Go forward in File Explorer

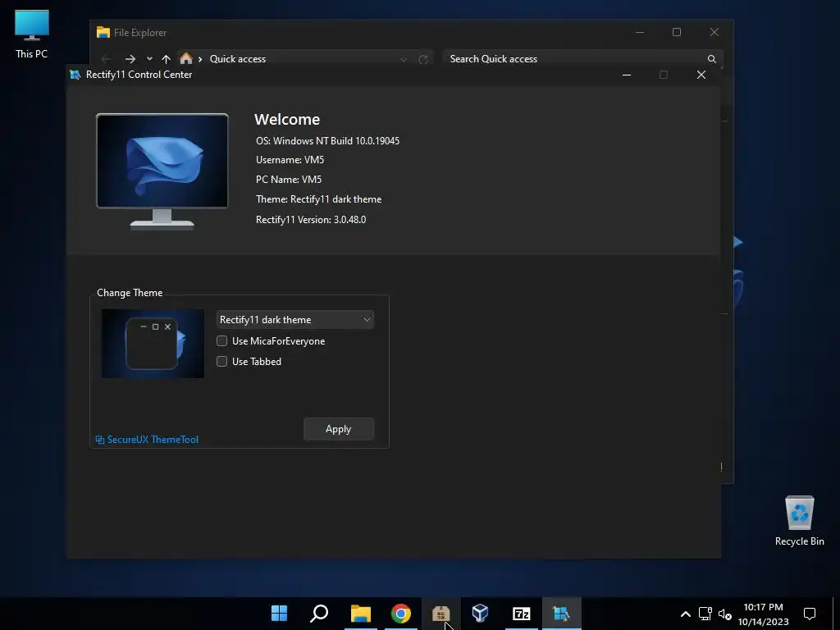pos(130,59)
